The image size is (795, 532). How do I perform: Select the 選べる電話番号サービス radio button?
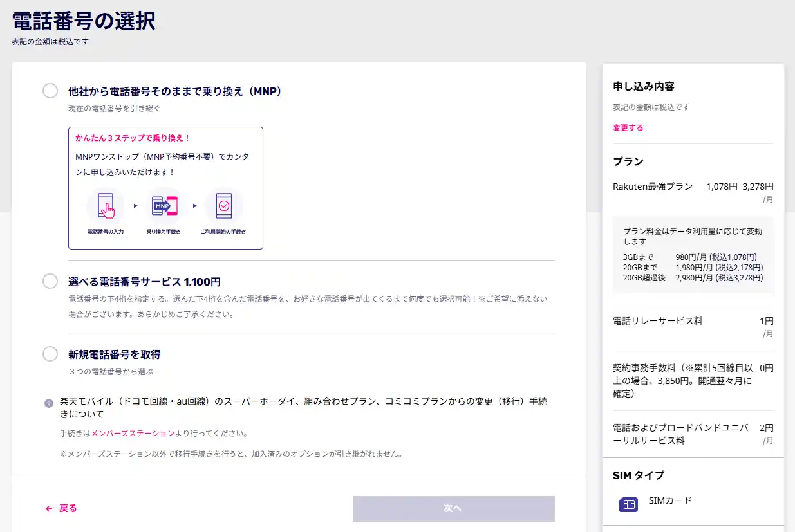pos(50,281)
